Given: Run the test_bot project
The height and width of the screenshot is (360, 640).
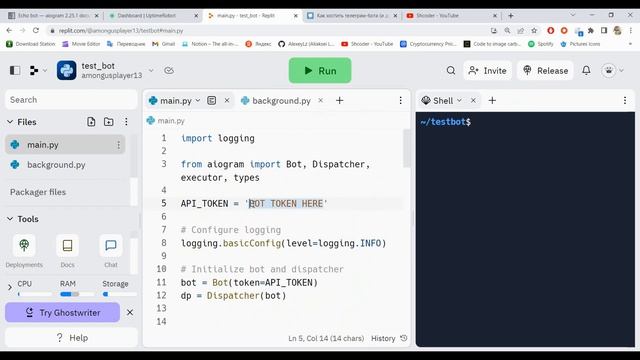Looking at the screenshot, I should click(320, 71).
